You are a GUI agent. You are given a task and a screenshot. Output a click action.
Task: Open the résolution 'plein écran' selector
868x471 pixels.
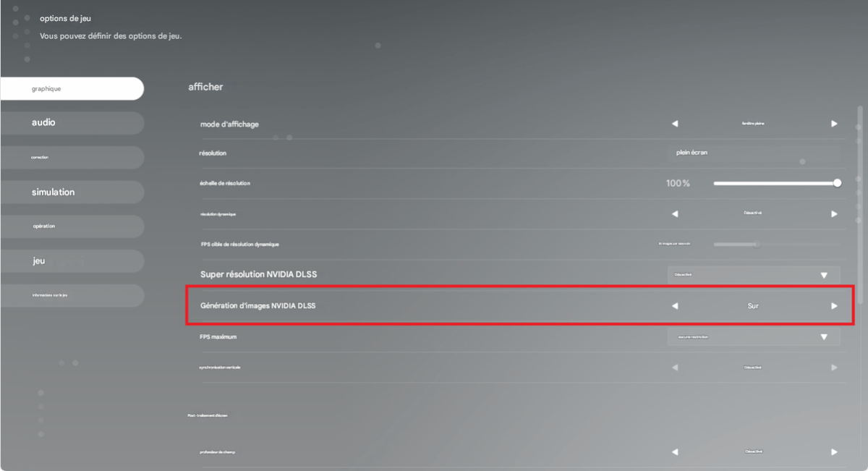(x=753, y=153)
